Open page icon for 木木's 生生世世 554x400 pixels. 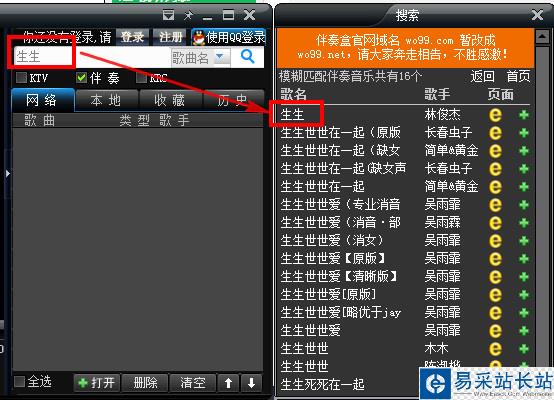coord(495,349)
